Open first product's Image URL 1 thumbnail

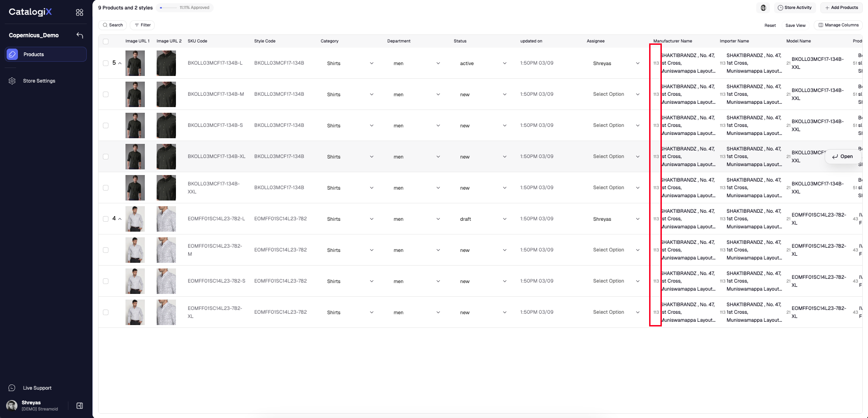click(x=135, y=63)
